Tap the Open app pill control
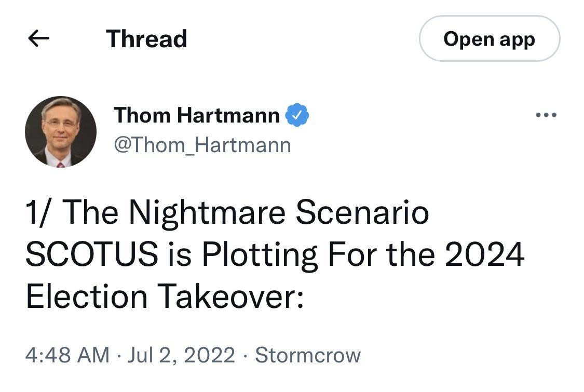This screenshot has height=392, width=584. coord(488,39)
